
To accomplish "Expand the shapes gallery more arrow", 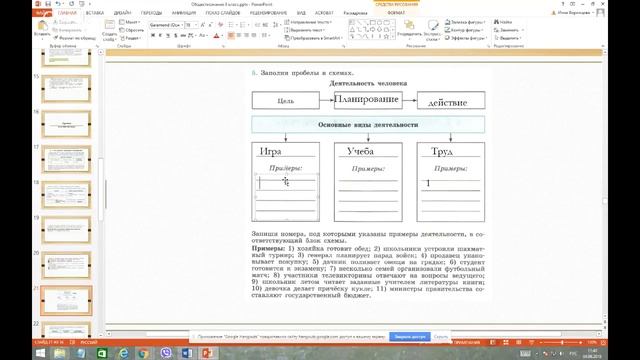I will (x=393, y=37).
